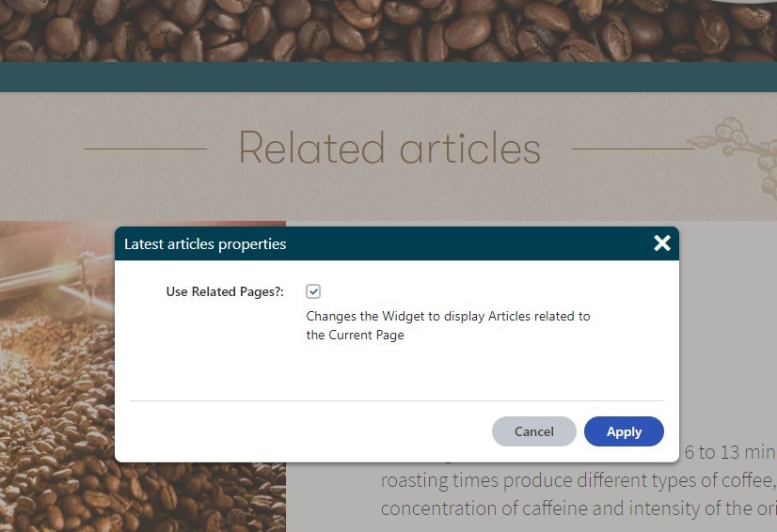Click the coffee beans banner image
777x532 pixels.
coord(388,31)
